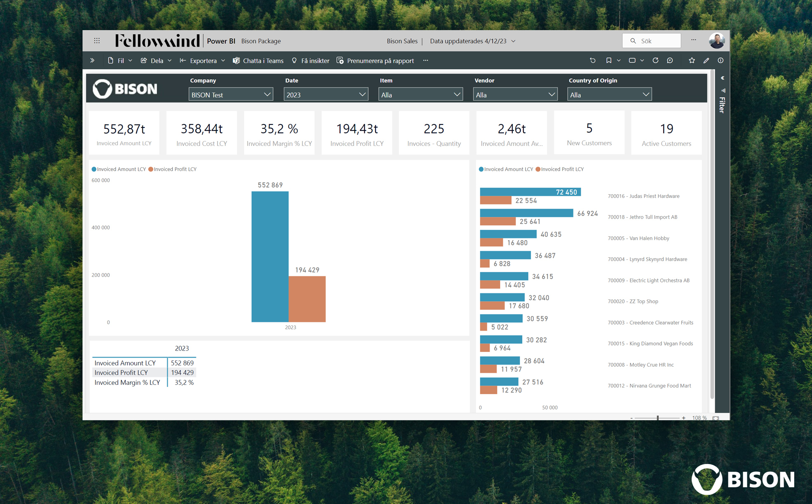The image size is (812, 504).
Task: Expand the Filter pane arrow
Action: tap(722, 78)
